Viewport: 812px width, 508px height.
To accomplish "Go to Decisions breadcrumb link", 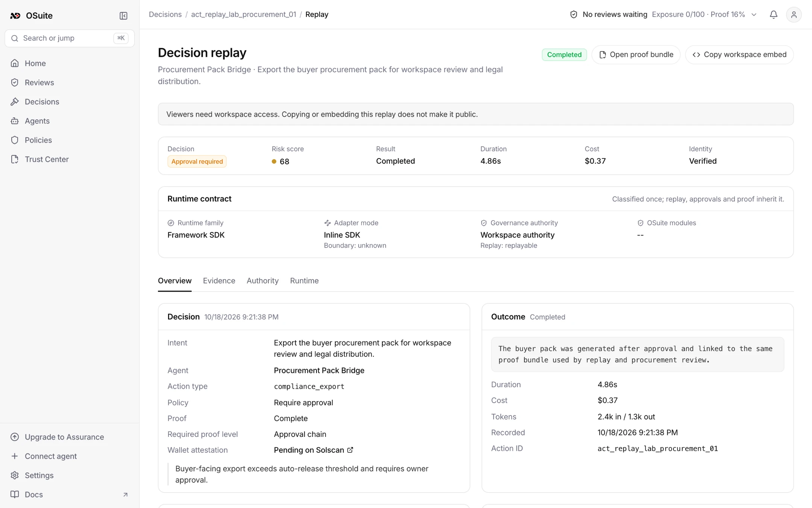I will (x=165, y=14).
